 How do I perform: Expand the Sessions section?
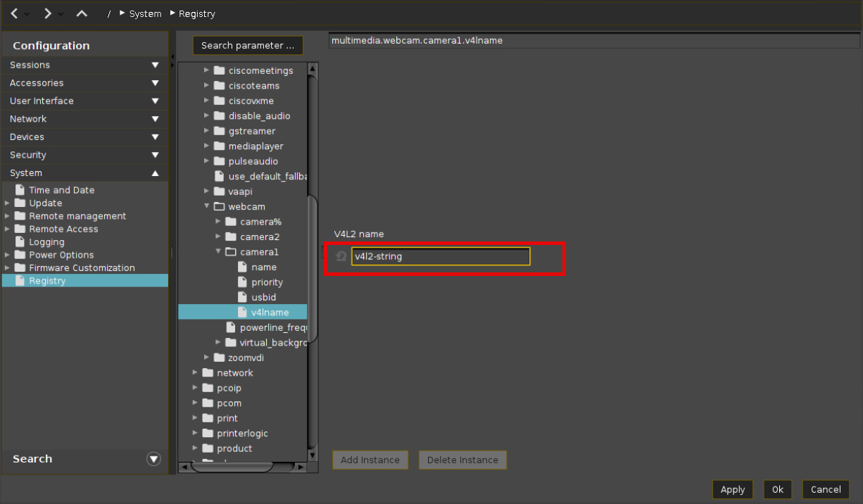[155, 65]
